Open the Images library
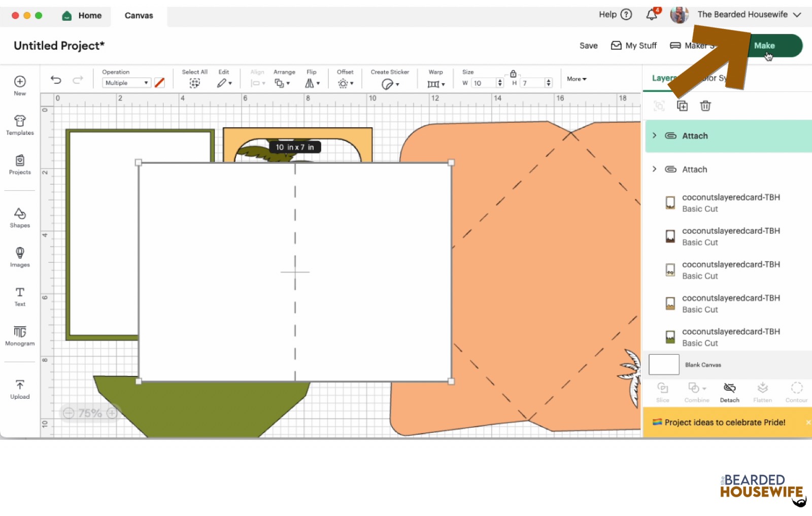This screenshot has width=812, height=516. (x=20, y=257)
